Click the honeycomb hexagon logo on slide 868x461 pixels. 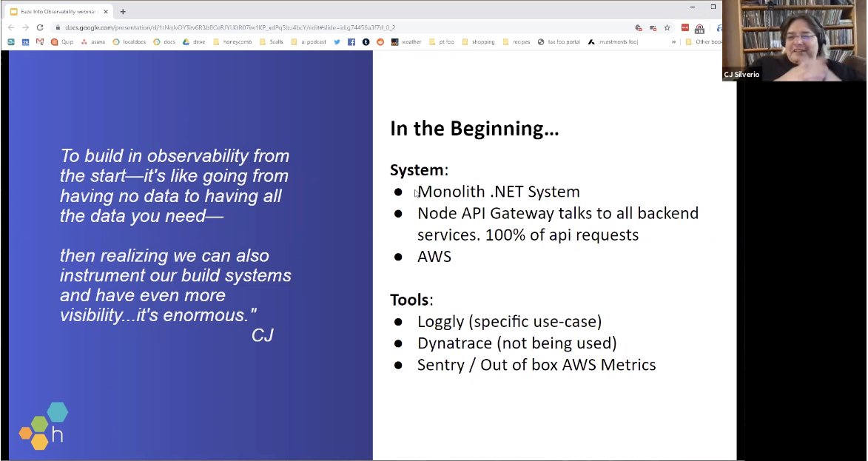tap(44, 426)
